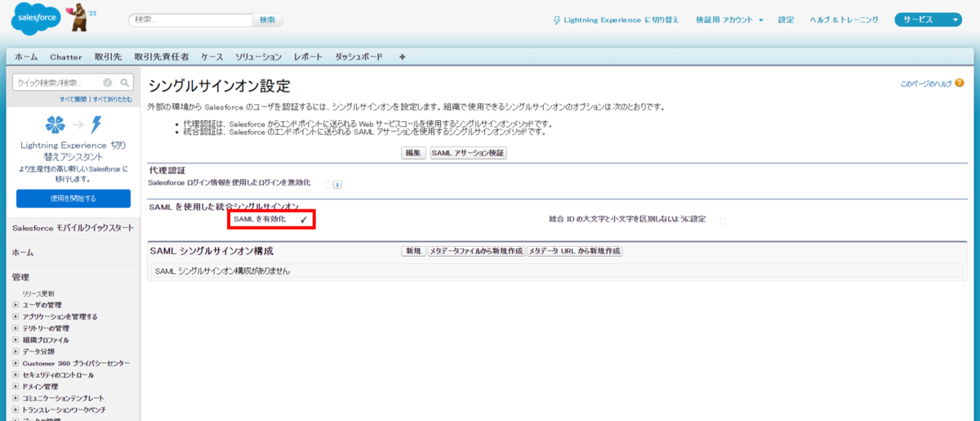This screenshot has height=421, width=980.
Task: Click the help question mark icon
Action: (x=960, y=83)
